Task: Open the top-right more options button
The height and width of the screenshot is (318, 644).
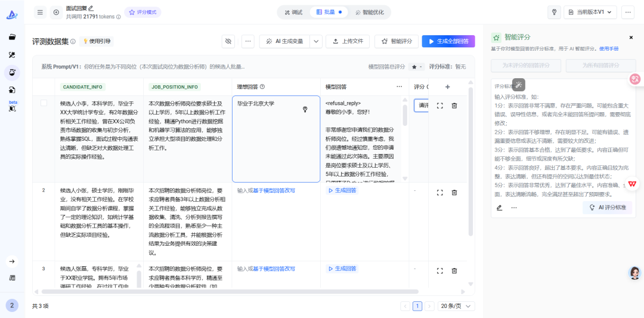Action: click(x=627, y=13)
